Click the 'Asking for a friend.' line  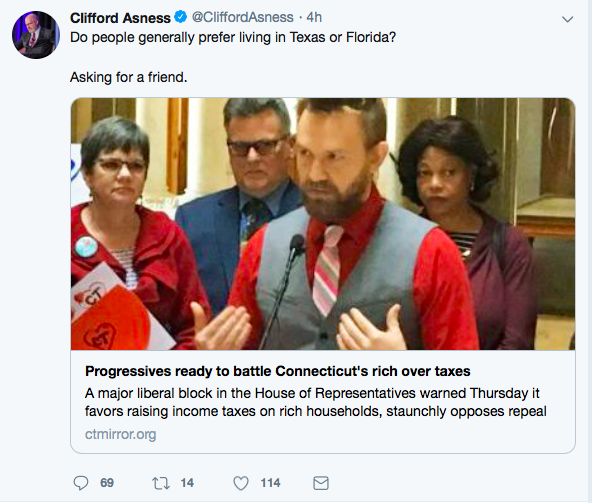click(129, 77)
